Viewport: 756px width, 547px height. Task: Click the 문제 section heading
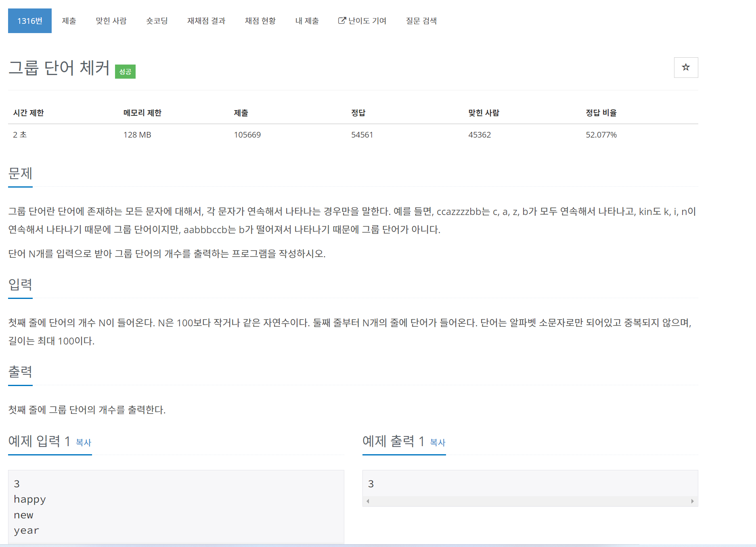[20, 173]
